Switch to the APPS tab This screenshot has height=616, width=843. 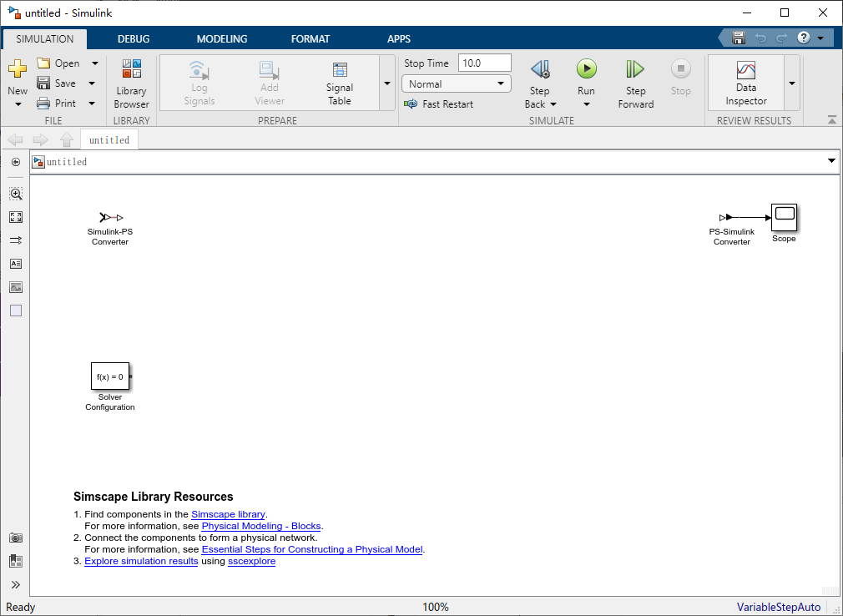click(399, 38)
